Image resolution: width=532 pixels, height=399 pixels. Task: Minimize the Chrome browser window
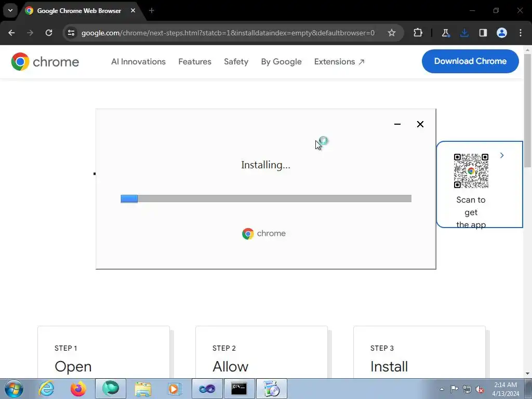[x=472, y=10]
